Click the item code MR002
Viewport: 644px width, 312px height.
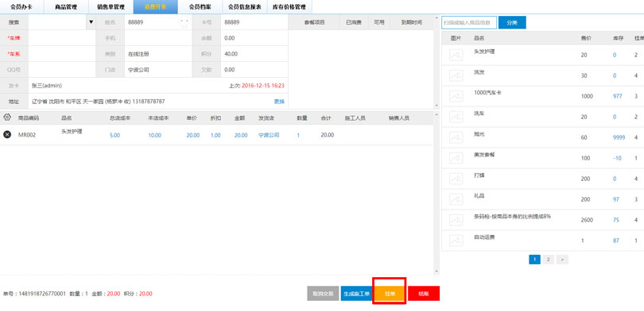(27, 135)
